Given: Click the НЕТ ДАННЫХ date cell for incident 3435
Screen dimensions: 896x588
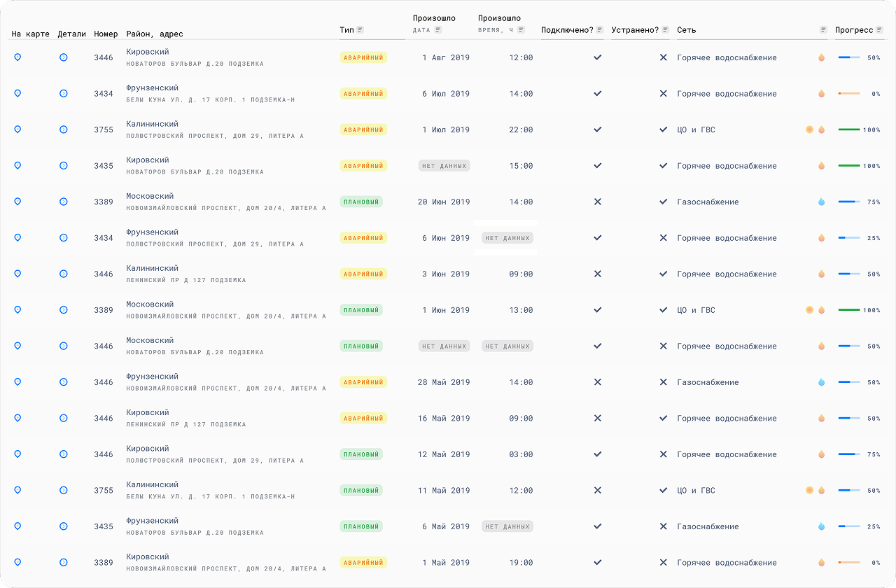Looking at the screenshot, I should tap(444, 165).
